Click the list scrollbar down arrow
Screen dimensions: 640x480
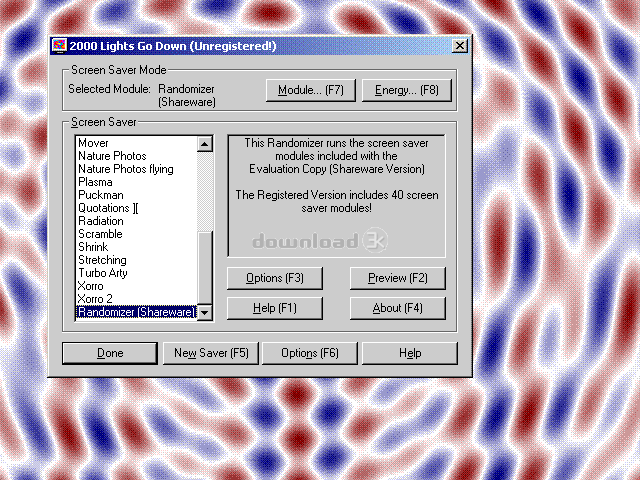click(204, 313)
